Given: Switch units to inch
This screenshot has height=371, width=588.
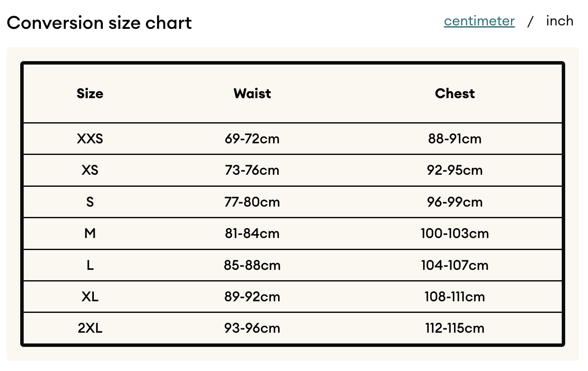Looking at the screenshot, I should pyautogui.click(x=560, y=21).
